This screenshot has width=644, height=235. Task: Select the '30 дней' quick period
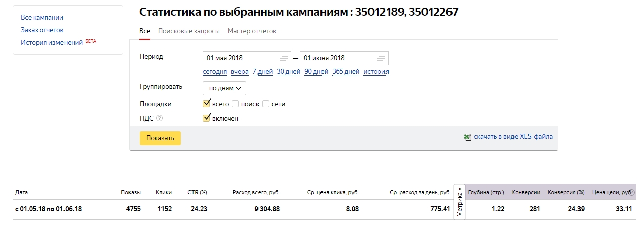point(288,72)
